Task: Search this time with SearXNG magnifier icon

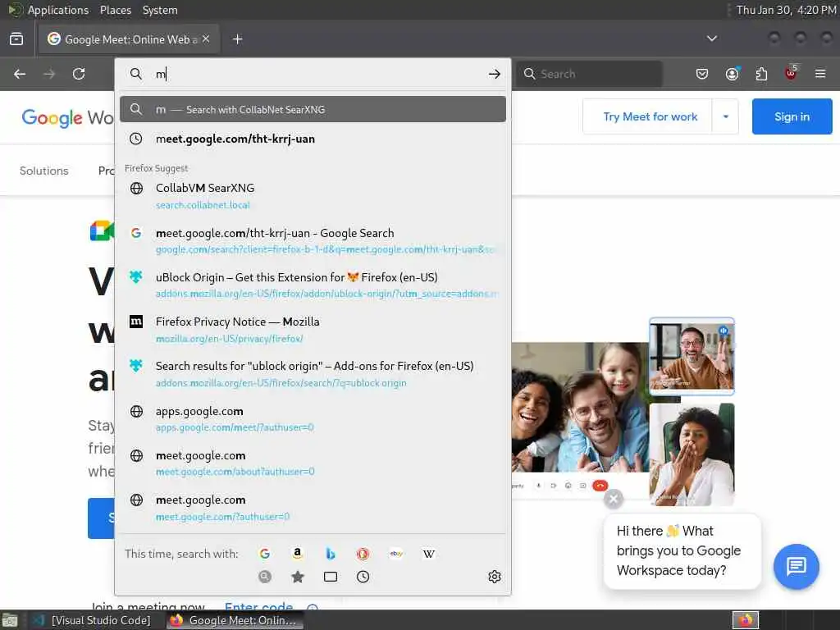Action: [x=265, y=577]
